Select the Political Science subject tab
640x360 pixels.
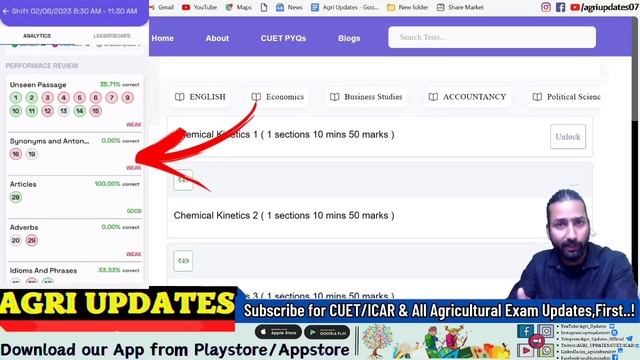point(564,97)
